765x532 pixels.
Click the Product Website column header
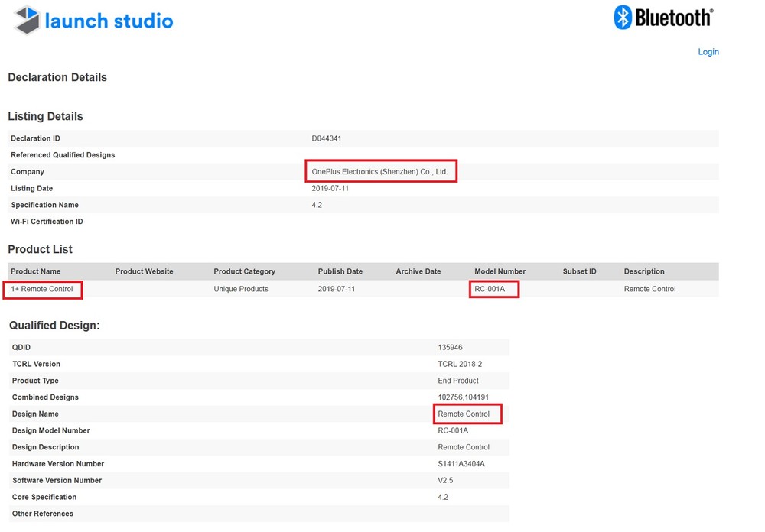coord(144,271)
